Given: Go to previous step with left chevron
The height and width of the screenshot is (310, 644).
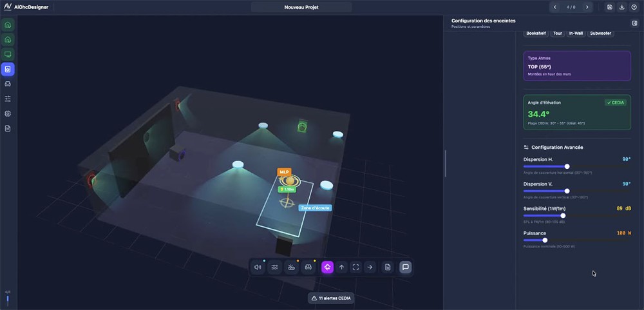Looking at the screenshot, I should pyautogui.click(x=555, y=7).
